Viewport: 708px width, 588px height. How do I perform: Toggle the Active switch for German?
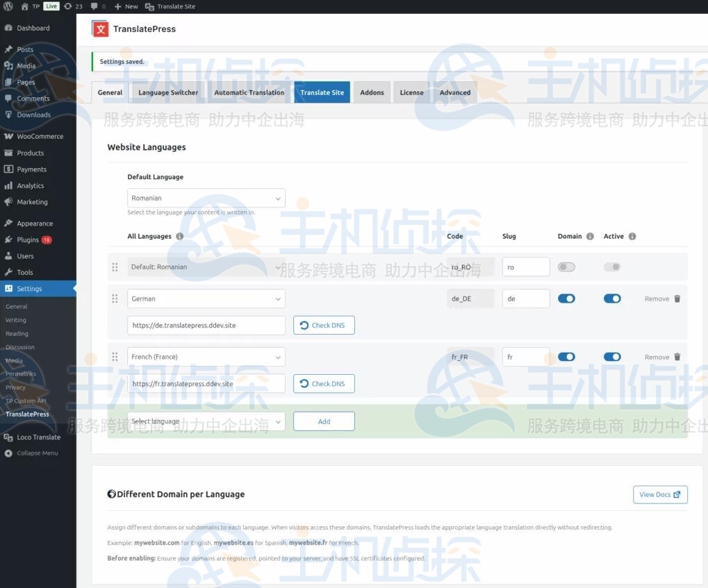(612, 299)
